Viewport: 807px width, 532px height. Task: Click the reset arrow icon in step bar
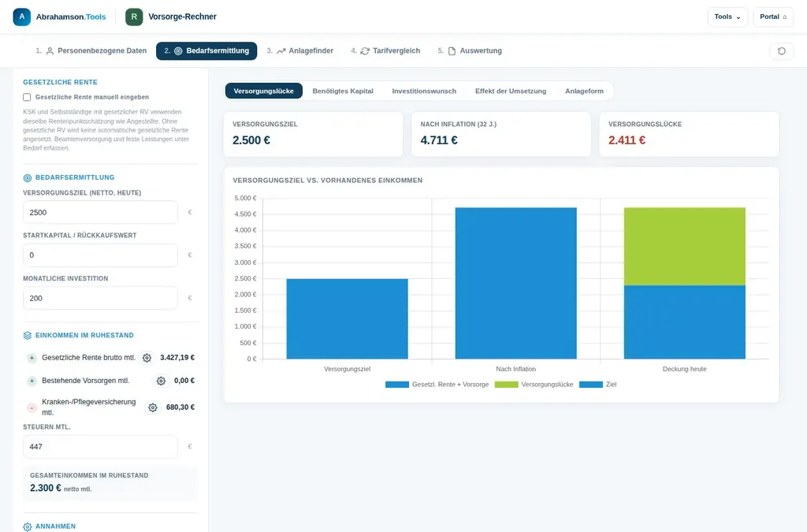[782, 51]
